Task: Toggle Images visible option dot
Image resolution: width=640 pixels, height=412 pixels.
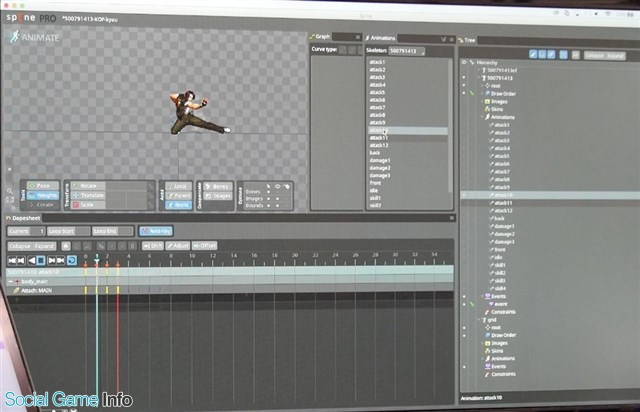Action: (278, 199)
